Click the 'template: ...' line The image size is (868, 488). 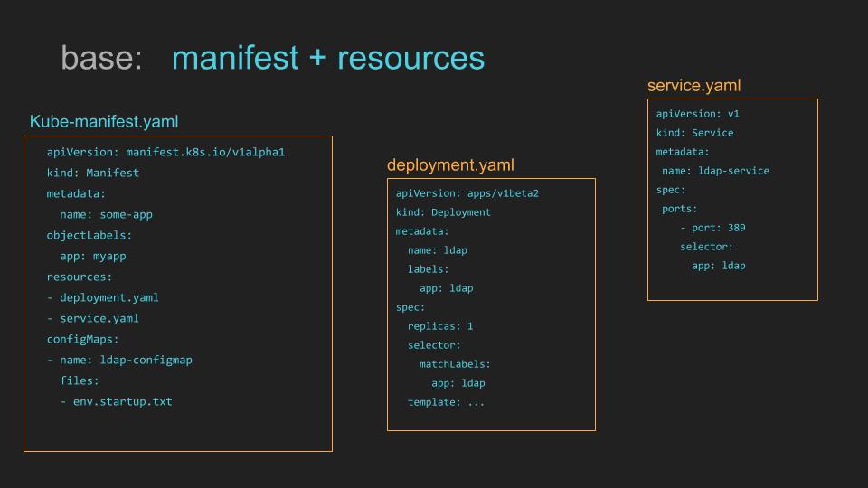tap(446, 402)
